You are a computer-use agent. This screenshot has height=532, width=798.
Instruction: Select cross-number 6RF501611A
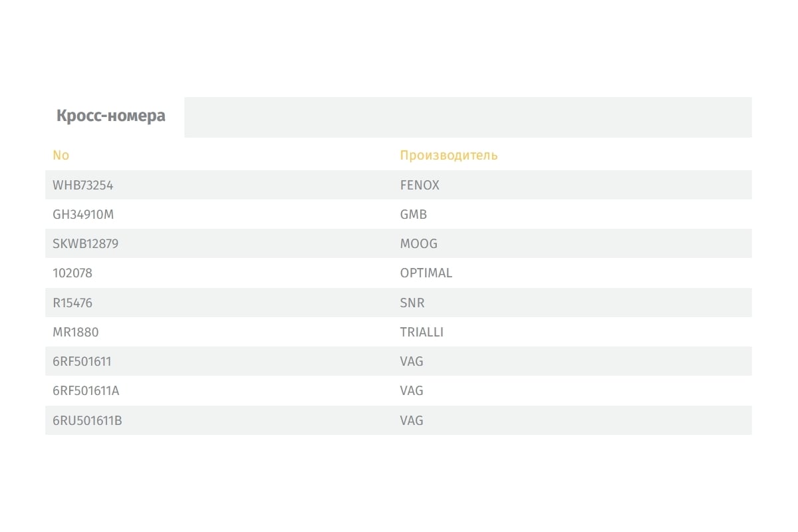click(86, 391)
